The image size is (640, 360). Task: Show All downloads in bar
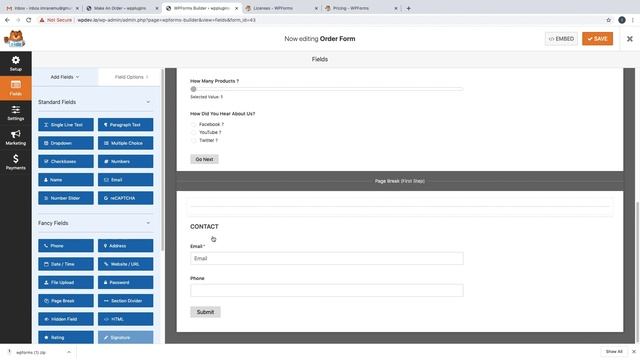[614, 352]
